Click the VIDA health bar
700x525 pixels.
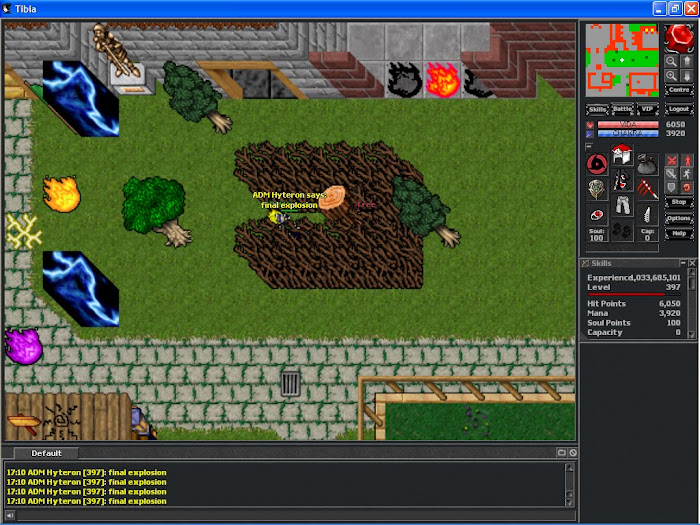628,125
